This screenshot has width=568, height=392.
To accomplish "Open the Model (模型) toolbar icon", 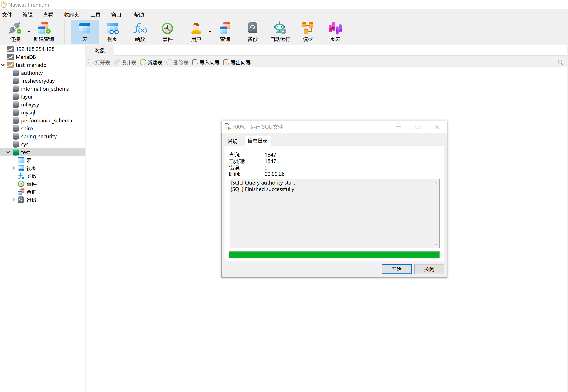I will click(x=308, y=28).
